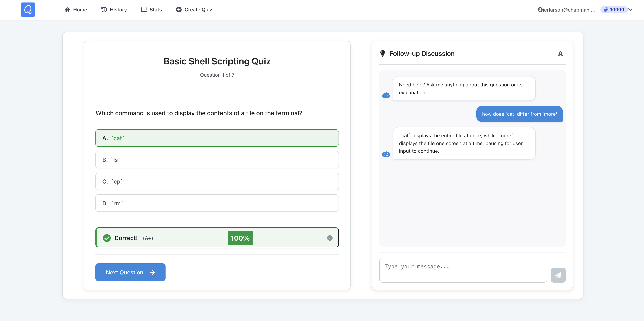Viewport: 644px width, 321px height.
Task: Open History from the navigation bar
Action: click(x=114, y=9)
